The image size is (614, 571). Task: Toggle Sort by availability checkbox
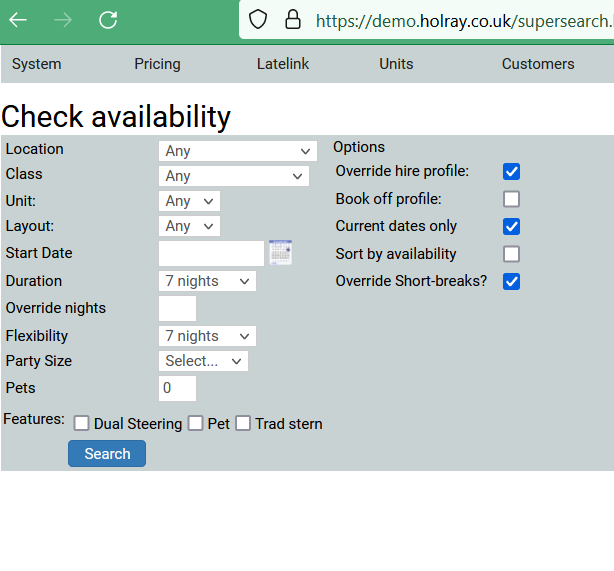pyautogui.click(x=511, y=254)
